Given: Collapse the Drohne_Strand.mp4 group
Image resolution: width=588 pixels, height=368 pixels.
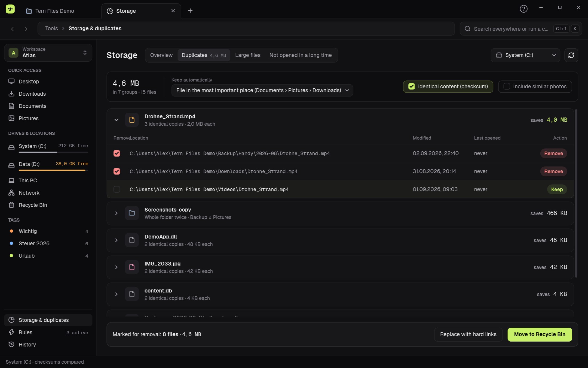Looking at the screenshot, I should pos(116,120).
